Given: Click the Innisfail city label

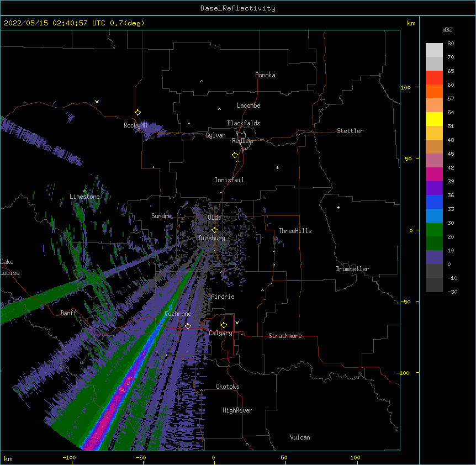Looking at the screenshot, I should (229, 180).
